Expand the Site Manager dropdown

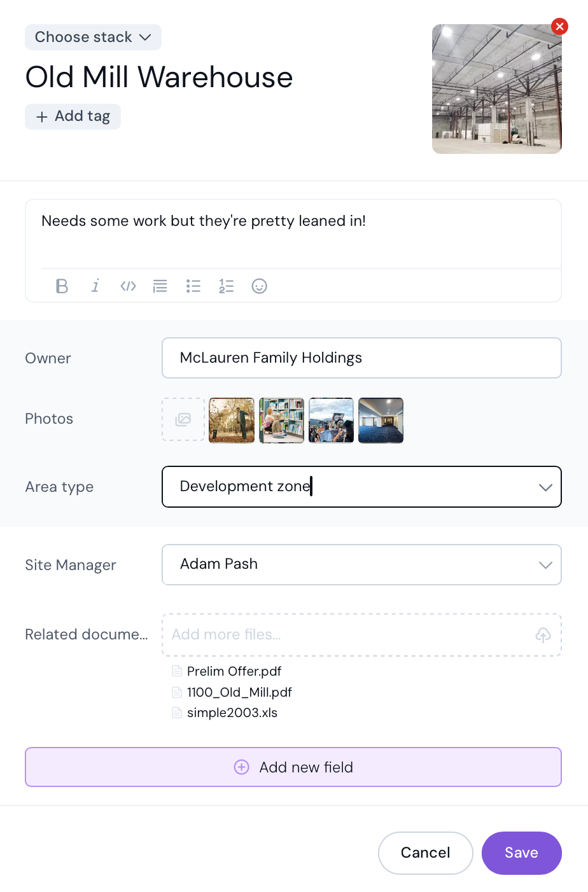[545, 565]
